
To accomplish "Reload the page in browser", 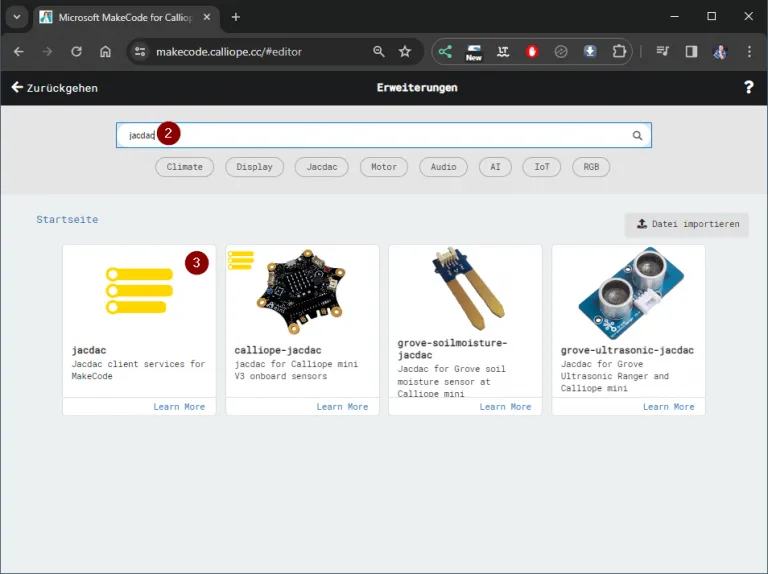I will click(76, 52).
